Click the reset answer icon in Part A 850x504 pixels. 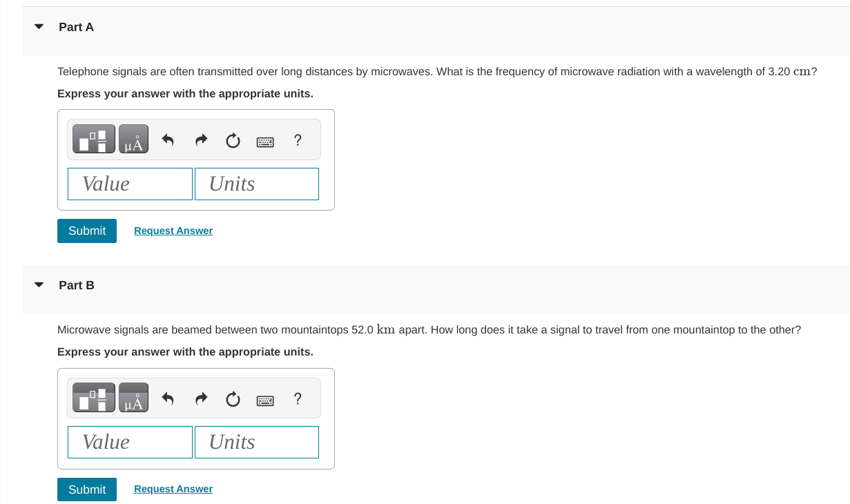click(x=233, y=139)
